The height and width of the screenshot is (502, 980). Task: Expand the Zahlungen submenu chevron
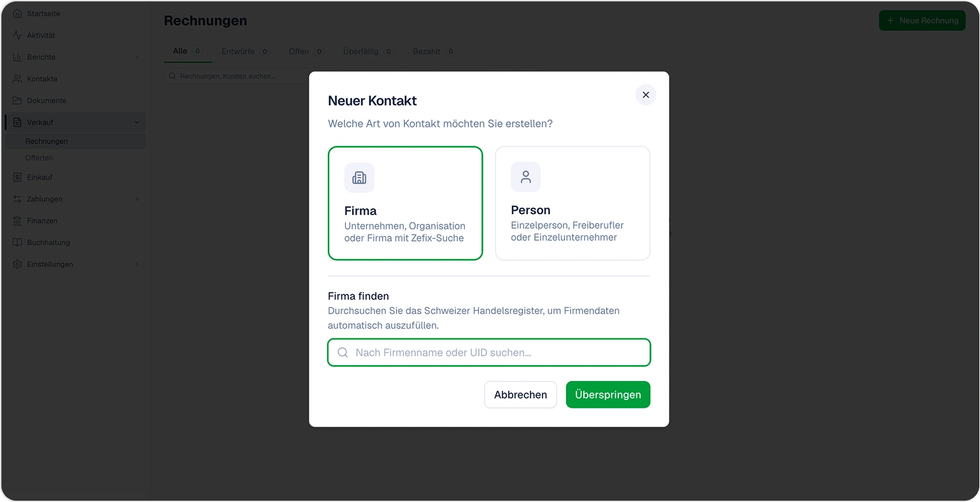tap(136, 199)
